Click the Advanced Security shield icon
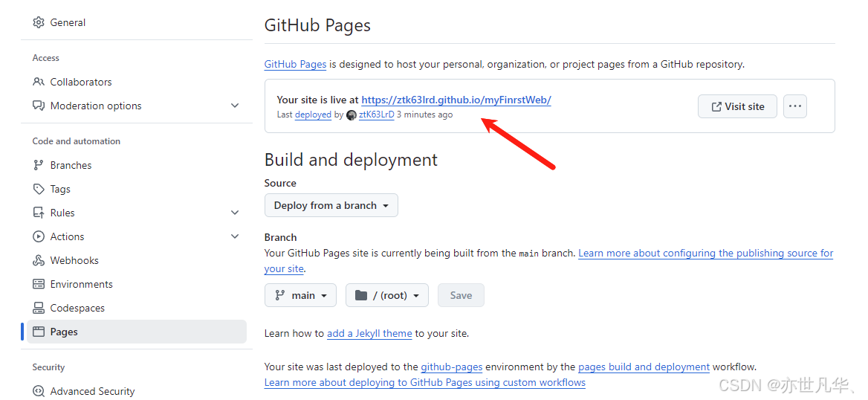 tap(38, 391)
